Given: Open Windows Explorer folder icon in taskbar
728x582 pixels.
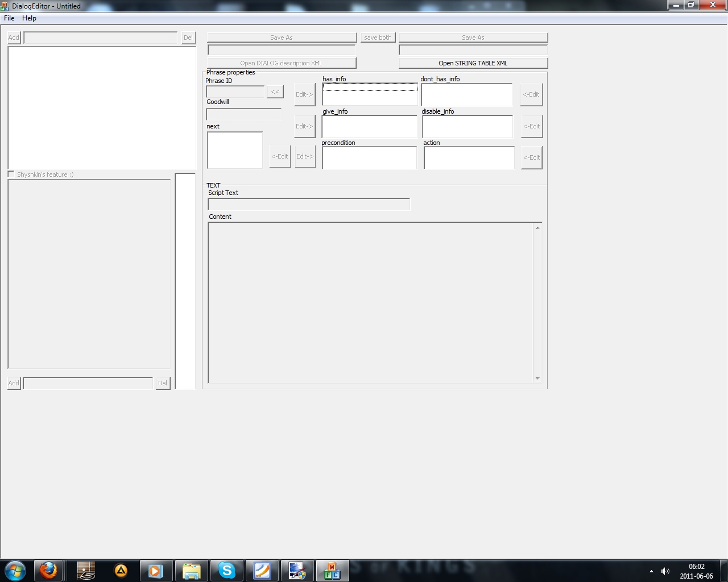Looking at the screenshot, I should coord(192,570).
